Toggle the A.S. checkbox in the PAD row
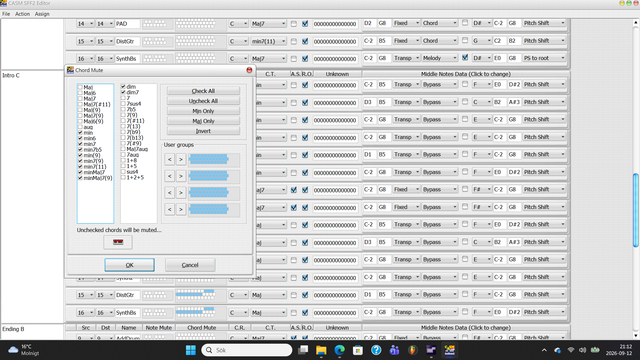This screenshot has width=640, height=360. click(x=294, y=24)
